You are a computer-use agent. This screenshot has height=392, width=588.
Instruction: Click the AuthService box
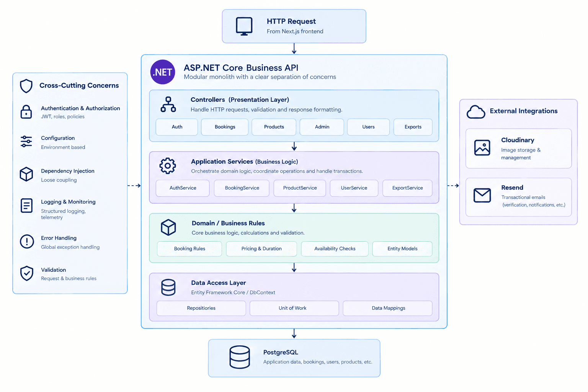click(183, 188)
